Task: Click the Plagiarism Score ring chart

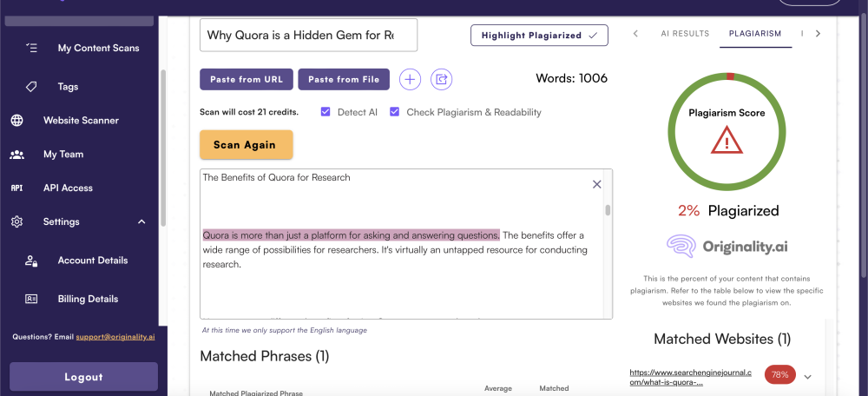Action: [x=727, y=131]
